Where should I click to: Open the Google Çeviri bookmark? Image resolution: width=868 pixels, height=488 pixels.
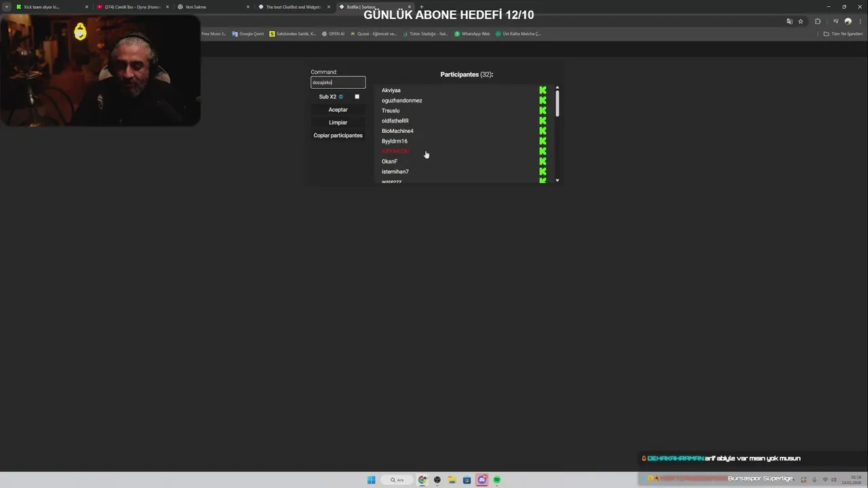248,34
